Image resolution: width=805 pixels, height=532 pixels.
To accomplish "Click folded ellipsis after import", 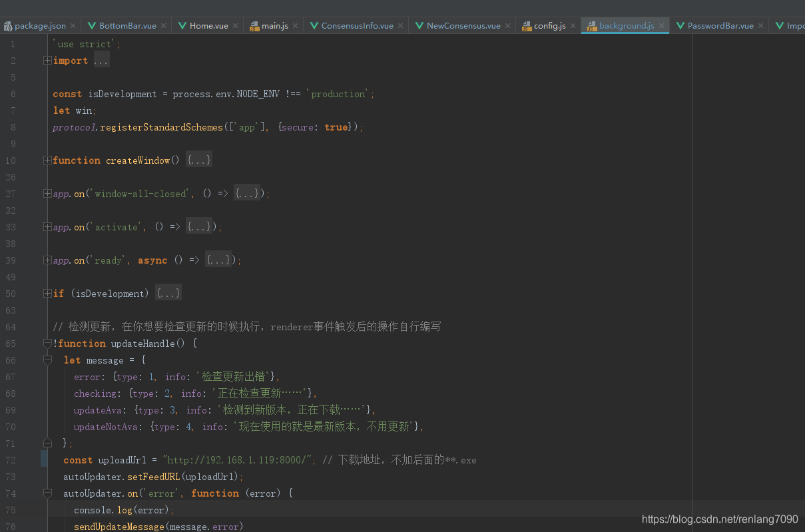I will tap(101, 61).
